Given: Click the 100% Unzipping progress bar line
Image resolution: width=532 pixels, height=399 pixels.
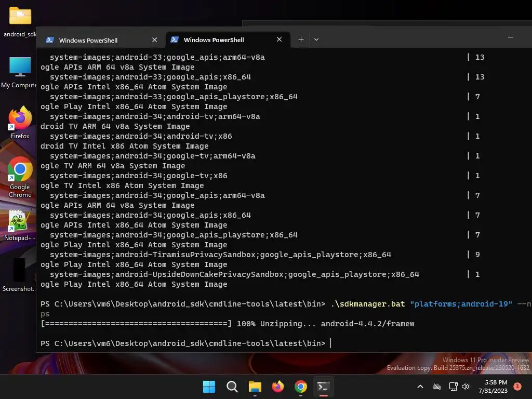Looking at the screenshot, I should coord(228,324).
